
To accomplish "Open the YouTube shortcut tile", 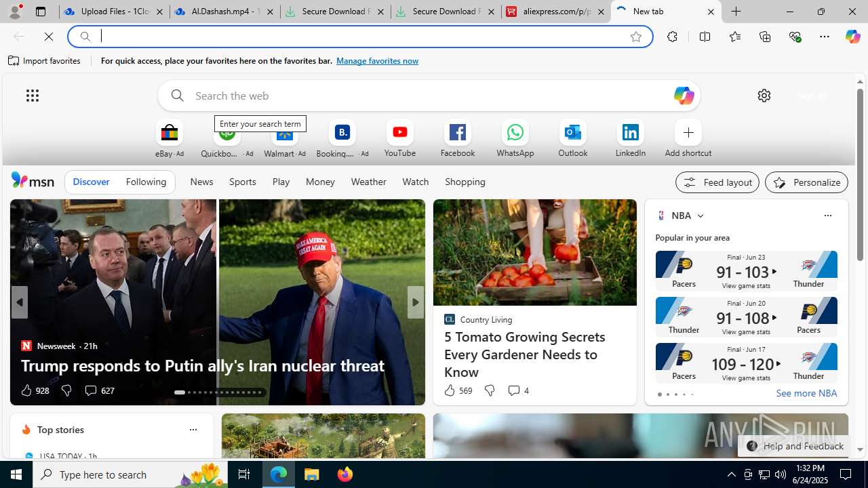I will coord(400,139).
